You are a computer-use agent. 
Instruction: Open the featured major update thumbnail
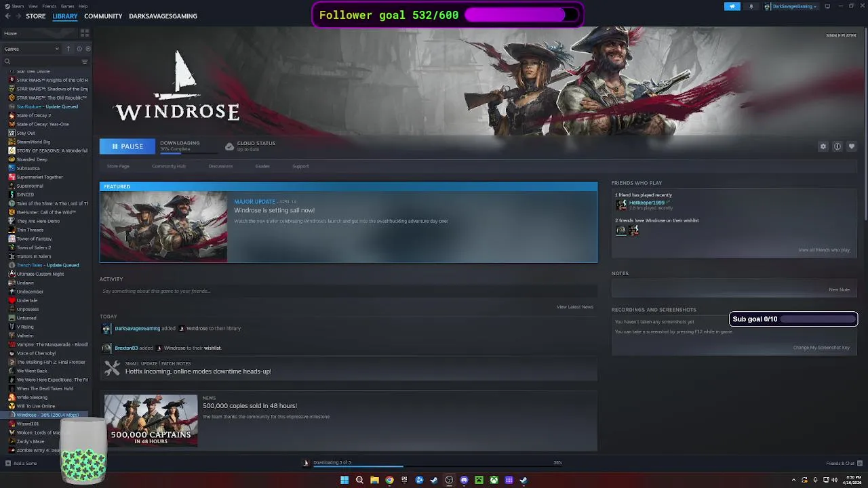(x=163, y=226)
